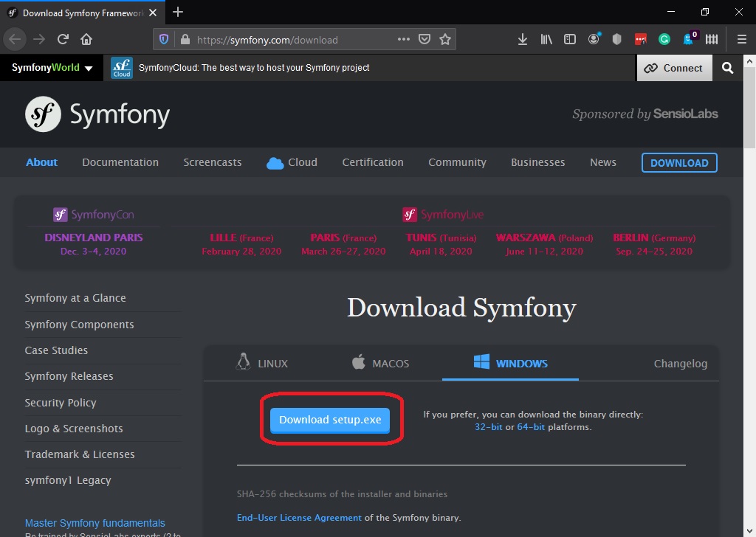Open Symfony Releases

click(x=69, y=376)
